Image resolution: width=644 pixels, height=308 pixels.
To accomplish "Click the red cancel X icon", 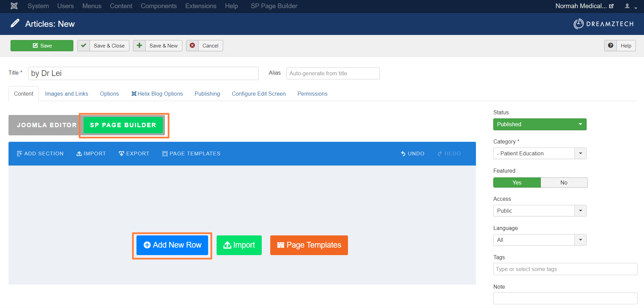I will tap(192, 45).
